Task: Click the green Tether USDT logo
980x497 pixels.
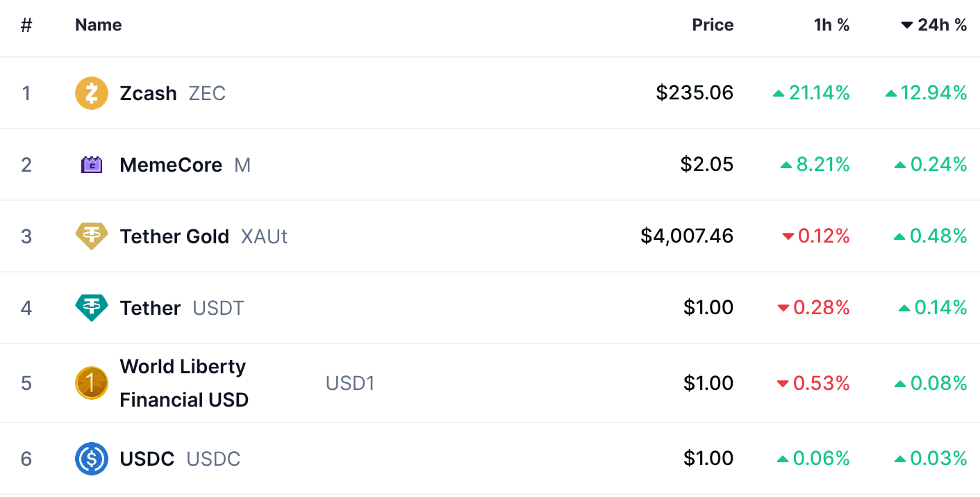Action: (x=92, y=308)
